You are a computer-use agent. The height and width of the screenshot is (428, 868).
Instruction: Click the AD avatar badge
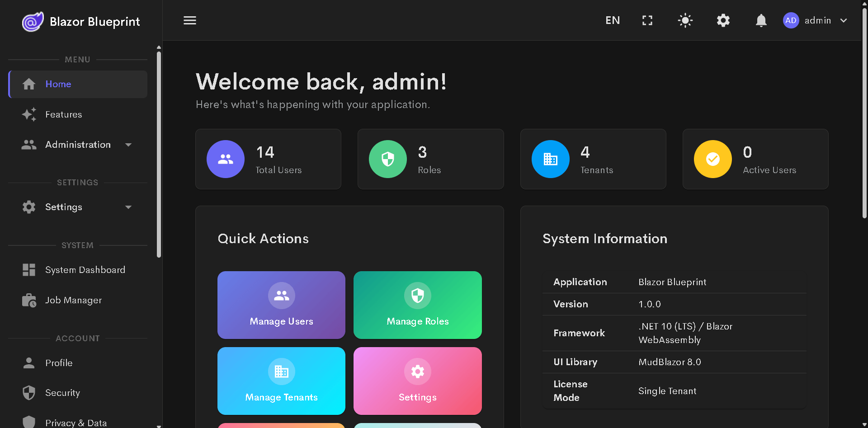pos(791,20)
